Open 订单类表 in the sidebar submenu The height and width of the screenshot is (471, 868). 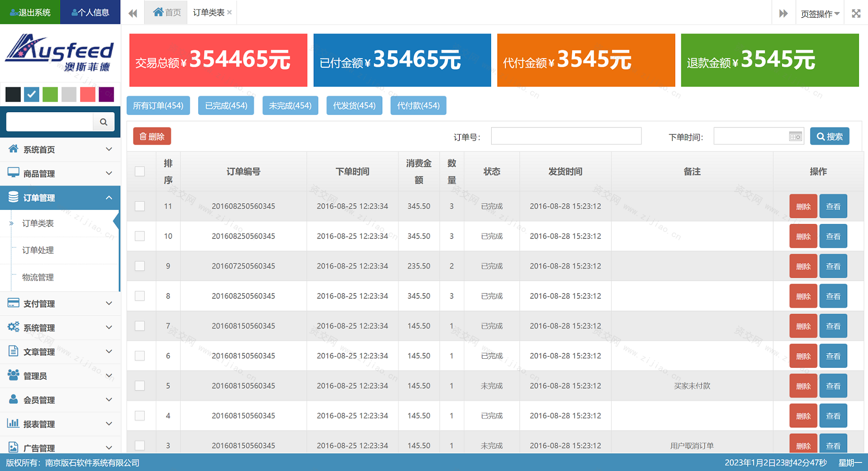38,223
